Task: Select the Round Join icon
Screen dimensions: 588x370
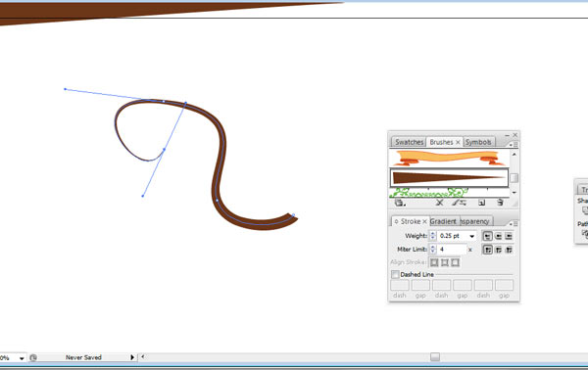Action: (498, 250)
